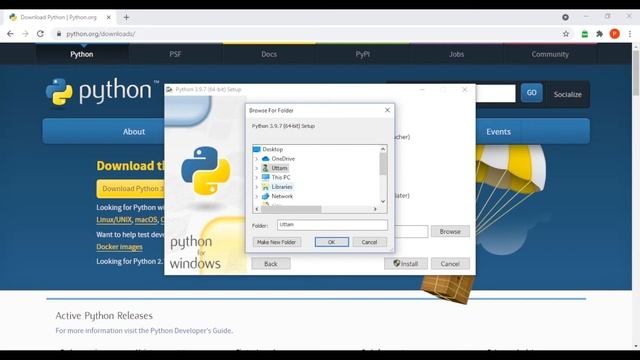The image size is (640, 360).
Task: Open the Chrome extensions puzzle icon
Action: pos(599,34)
